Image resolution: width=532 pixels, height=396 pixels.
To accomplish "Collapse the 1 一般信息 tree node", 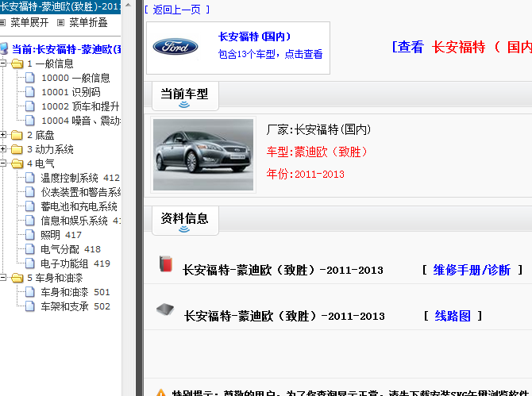I will click(x=2, y=63).
